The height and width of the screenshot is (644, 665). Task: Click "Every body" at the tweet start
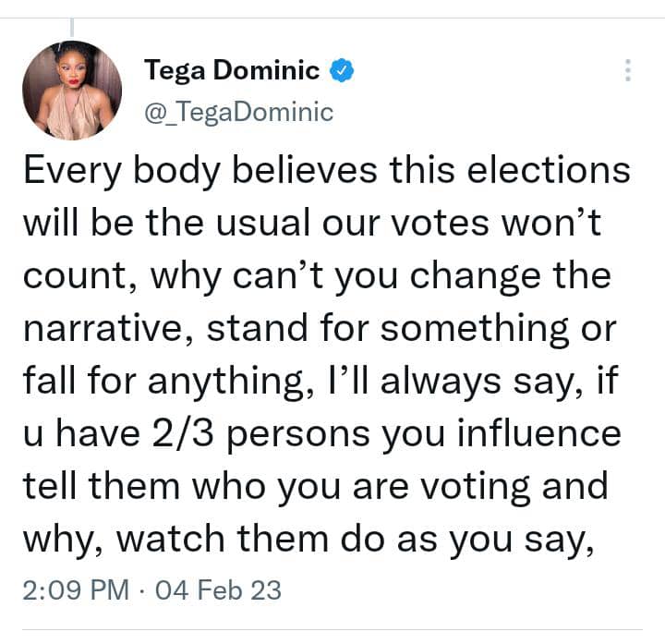(x=123, y=171)
